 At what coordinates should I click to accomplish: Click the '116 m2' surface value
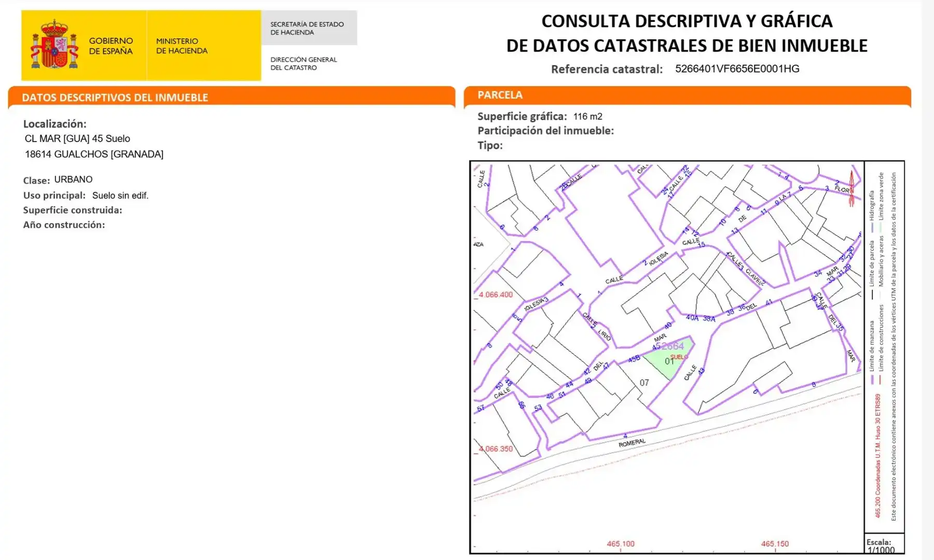point(588,117)
